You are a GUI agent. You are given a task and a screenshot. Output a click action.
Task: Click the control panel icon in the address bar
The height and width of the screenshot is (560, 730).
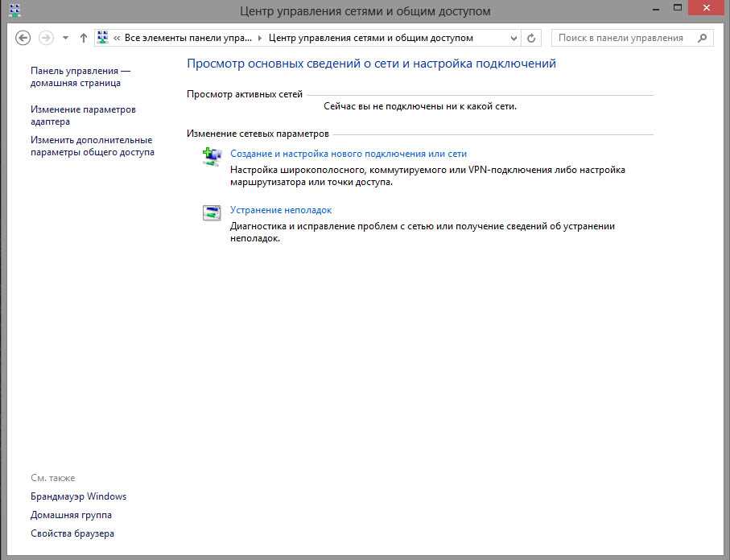click(103, 38)
